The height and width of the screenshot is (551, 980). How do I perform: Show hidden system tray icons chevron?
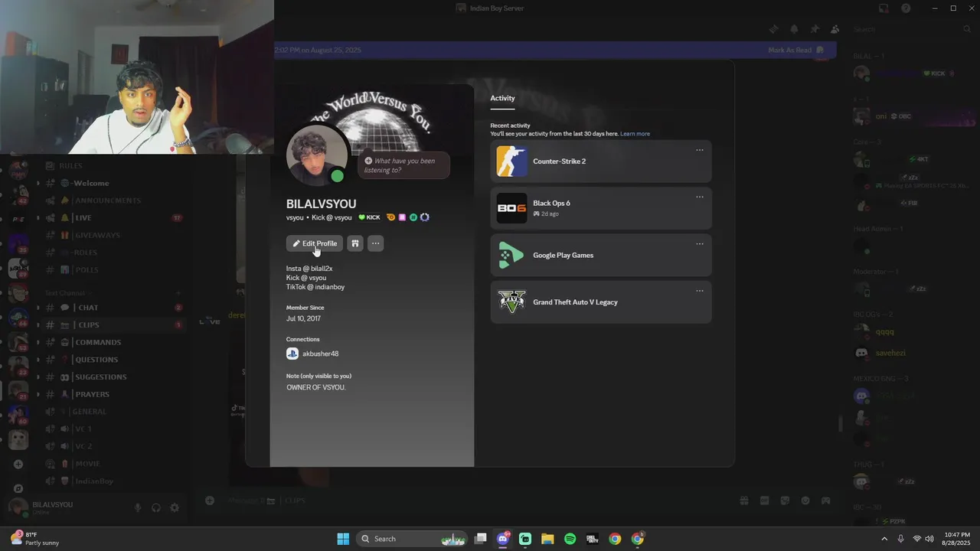tap(884, 539)
